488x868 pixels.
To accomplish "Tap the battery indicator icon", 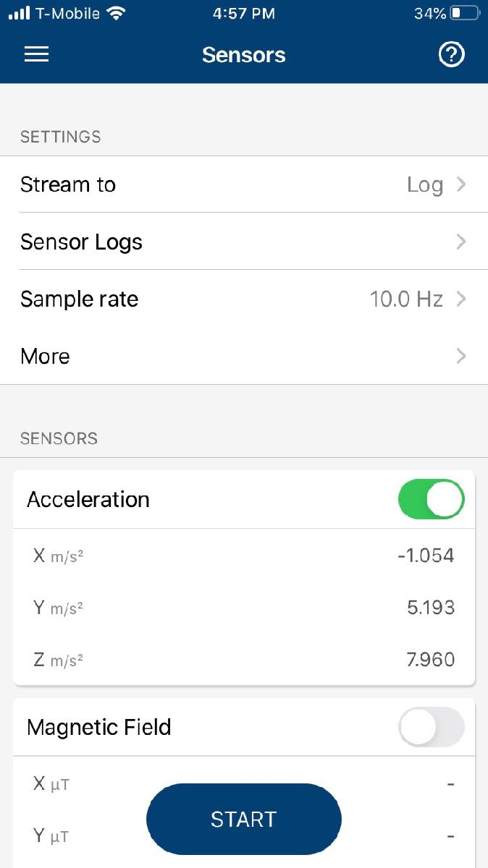I will tap(464, 13).
